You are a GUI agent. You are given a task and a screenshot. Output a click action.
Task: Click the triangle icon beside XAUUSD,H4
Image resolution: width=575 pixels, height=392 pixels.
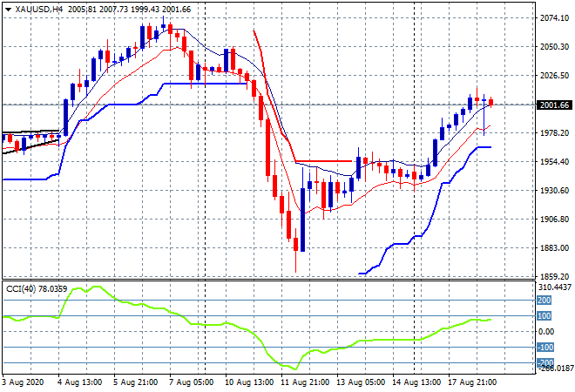tap(8, 10)
